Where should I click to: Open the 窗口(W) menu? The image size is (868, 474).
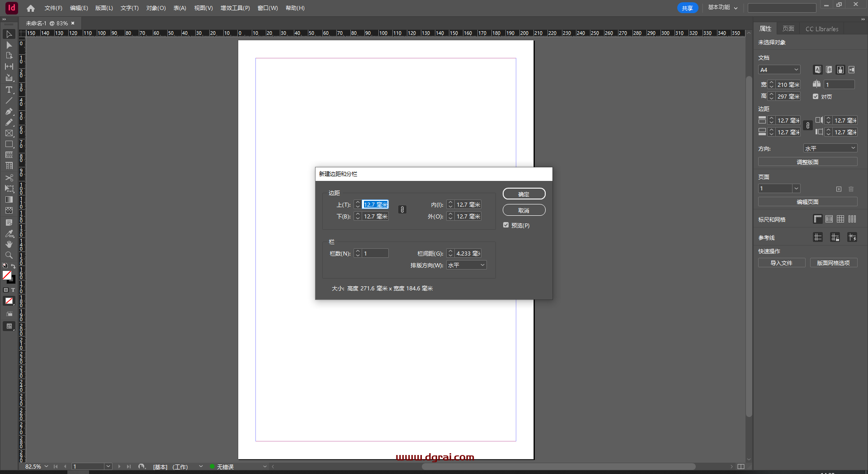click(268, 8)
